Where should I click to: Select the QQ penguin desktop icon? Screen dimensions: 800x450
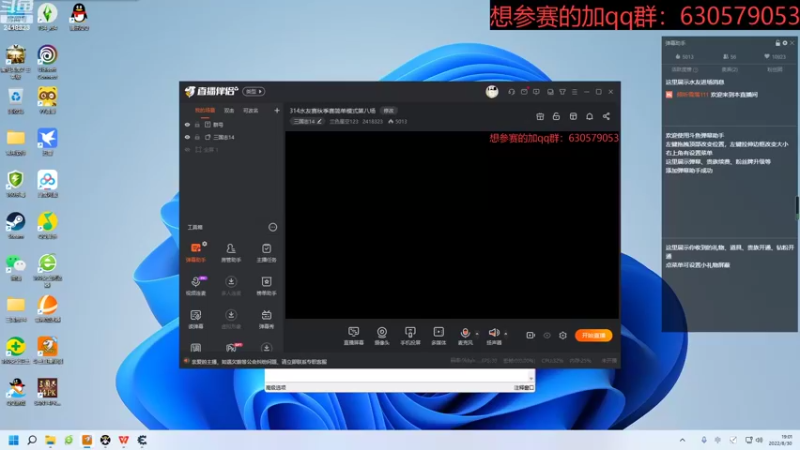click(79, 17)
